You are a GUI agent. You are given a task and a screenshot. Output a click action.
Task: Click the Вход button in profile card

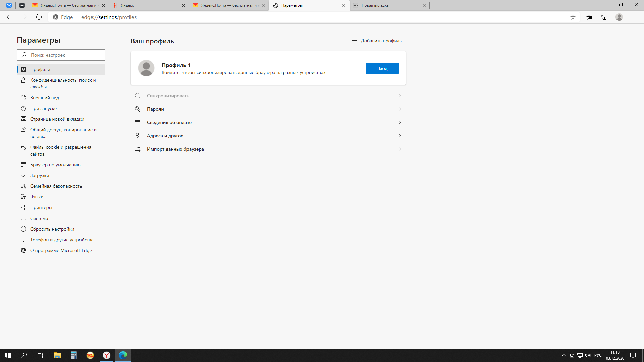[382, 68]
